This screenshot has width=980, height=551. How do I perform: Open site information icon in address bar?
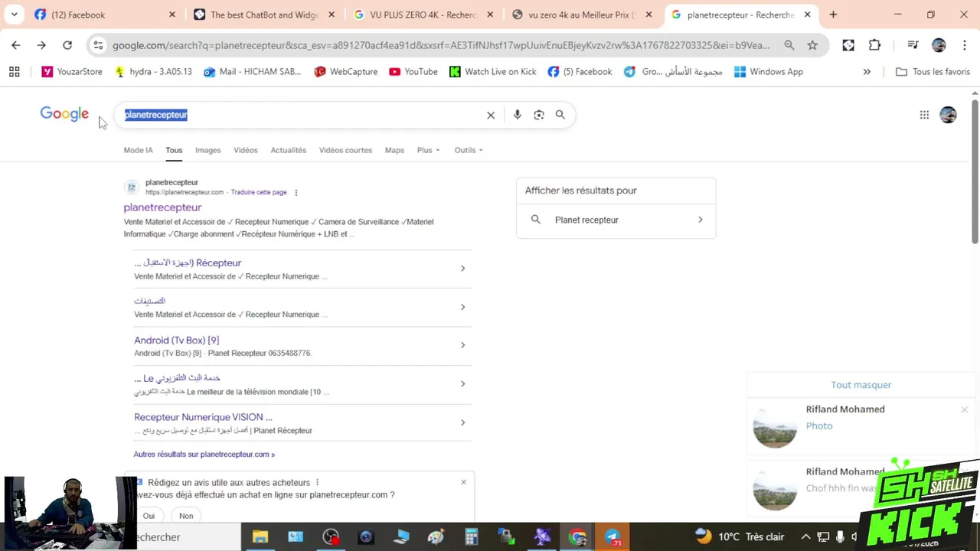tap(98, 45)
